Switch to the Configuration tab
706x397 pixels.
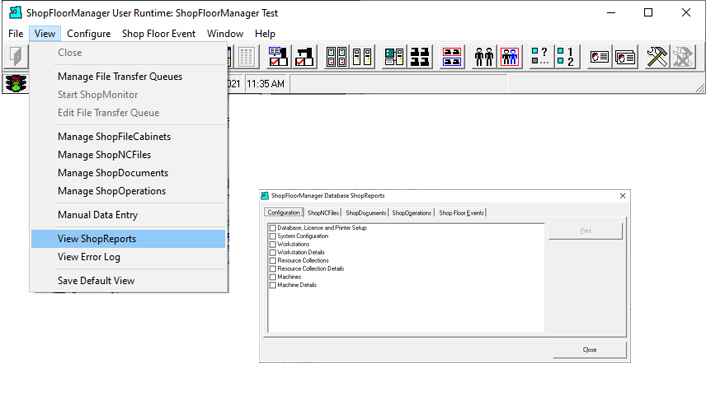284,212
